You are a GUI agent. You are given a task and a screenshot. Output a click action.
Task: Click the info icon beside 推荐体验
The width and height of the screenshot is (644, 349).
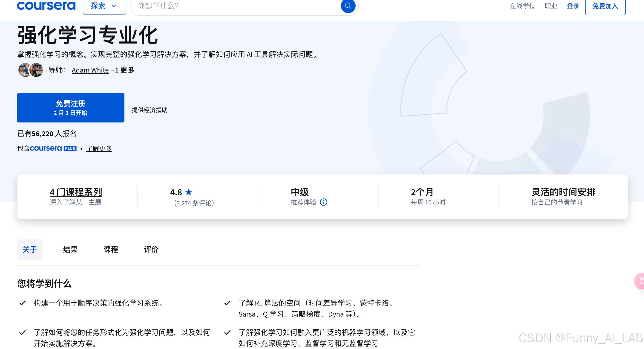pyautogui.click(x=324, y=202)
